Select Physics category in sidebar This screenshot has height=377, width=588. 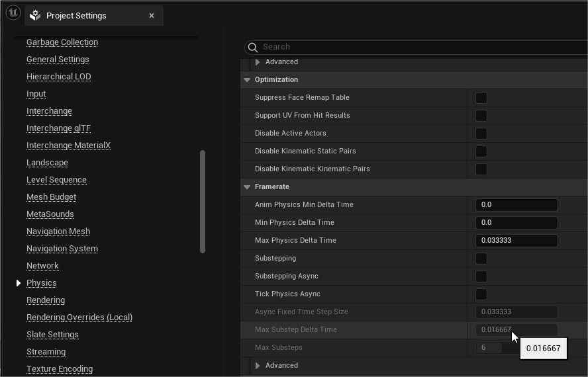coord(41,283)
